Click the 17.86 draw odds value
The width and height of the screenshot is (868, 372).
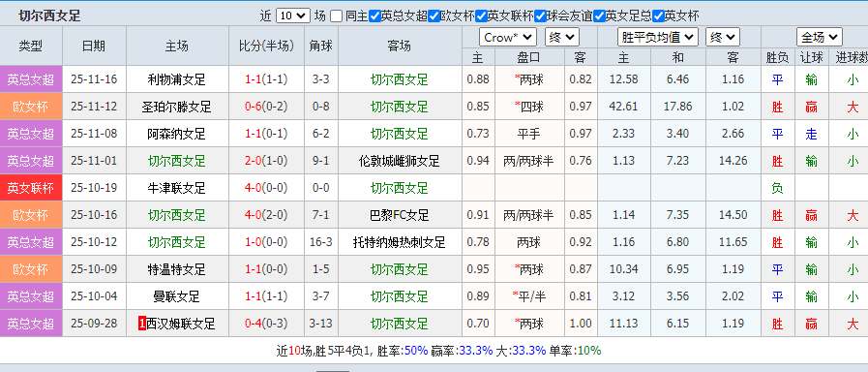click(x=677, y=107)
